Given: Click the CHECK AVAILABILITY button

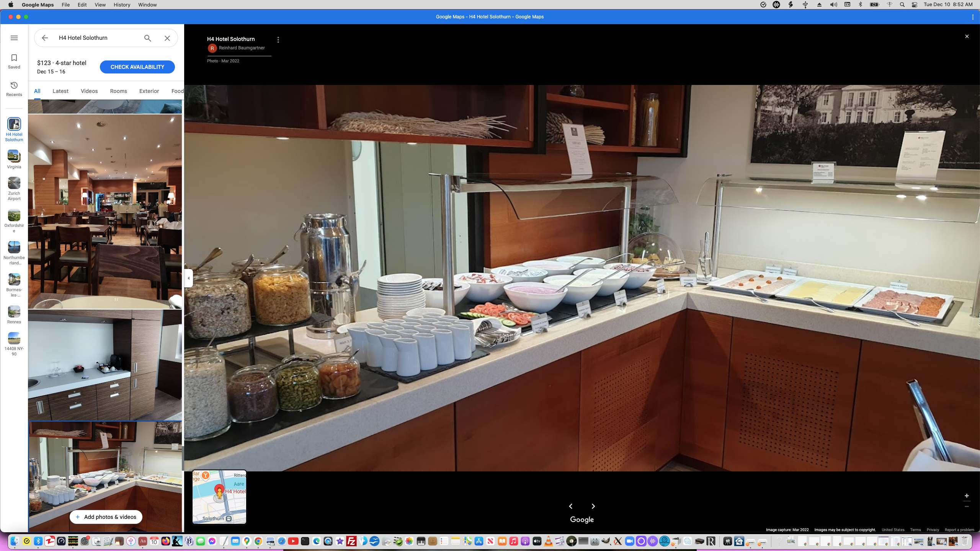Looking at the screenshot, I should click(137, 67).
